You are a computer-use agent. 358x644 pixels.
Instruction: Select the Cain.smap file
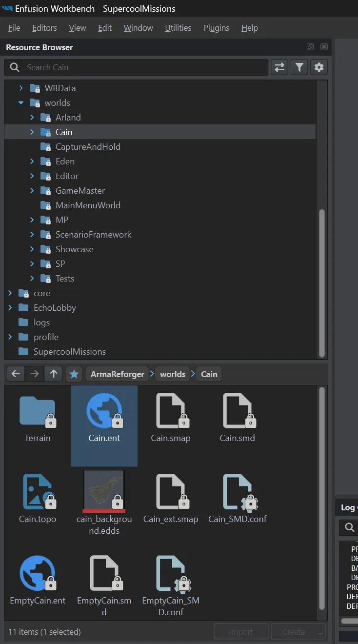click(171, 419)
